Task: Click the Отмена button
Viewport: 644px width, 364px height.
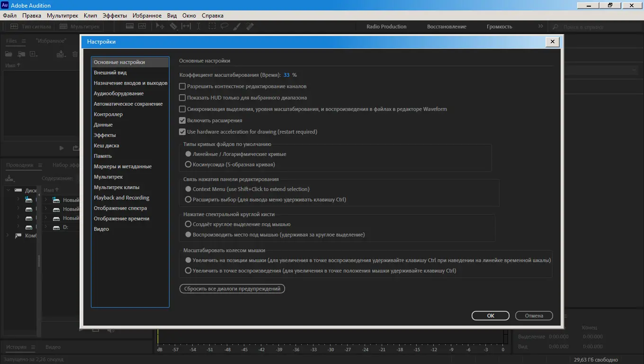Action: [534, 316]
